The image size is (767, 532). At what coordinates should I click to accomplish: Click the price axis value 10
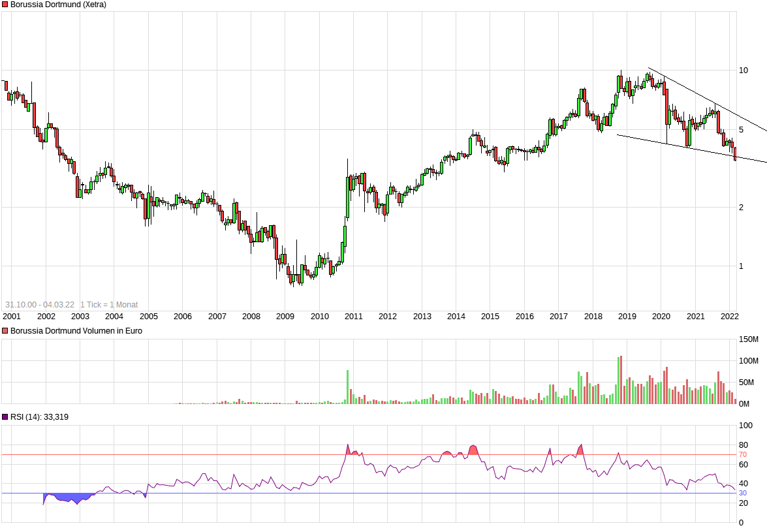point(743,70)
